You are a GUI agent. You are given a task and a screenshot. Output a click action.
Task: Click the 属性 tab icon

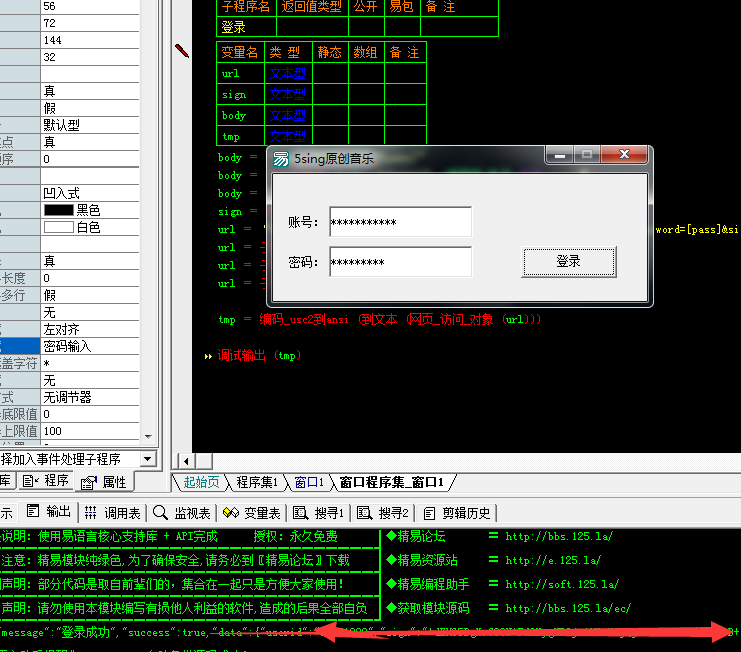pyautogui.click(x=89, y=482)
